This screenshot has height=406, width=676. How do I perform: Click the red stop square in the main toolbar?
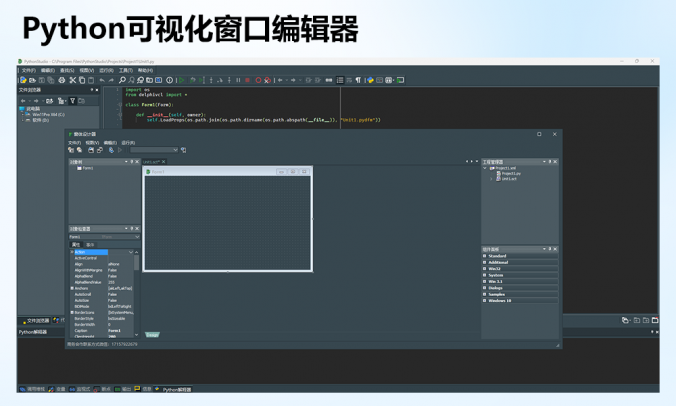[x=247, y=80]
